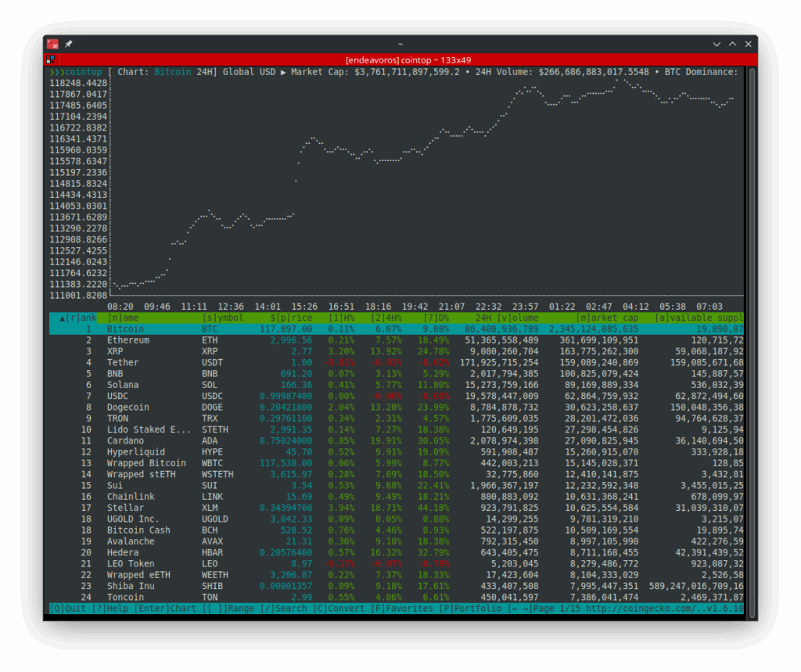Select the Dogecoin row
Image resolution: width=801 pixels, height=672 pixels.
click(x=397, y=408)
